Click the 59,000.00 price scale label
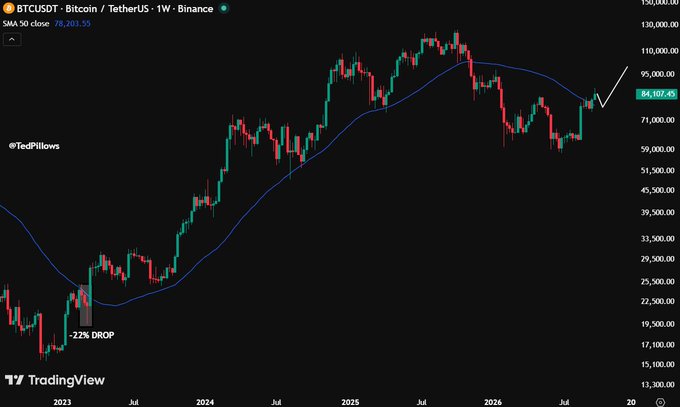This screenshot has height=407, width=680. 659,149
